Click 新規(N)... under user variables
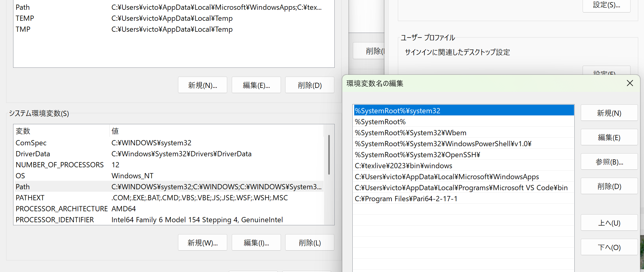This screenshot has height=272, width=644. [x=202, y=85]
